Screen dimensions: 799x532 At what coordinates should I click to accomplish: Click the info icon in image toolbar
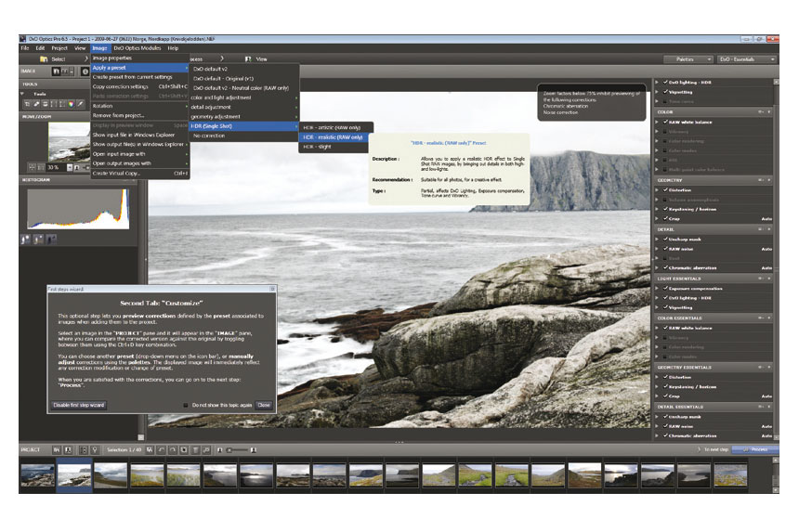(x=85, y=70)
